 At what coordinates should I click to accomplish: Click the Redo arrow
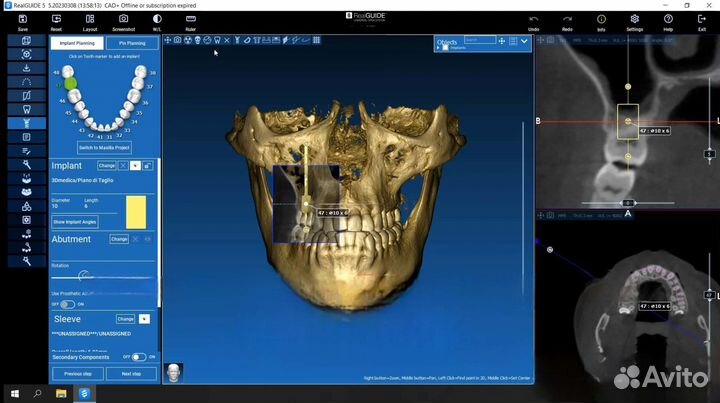pyautogui.click(x=567, y=19)
